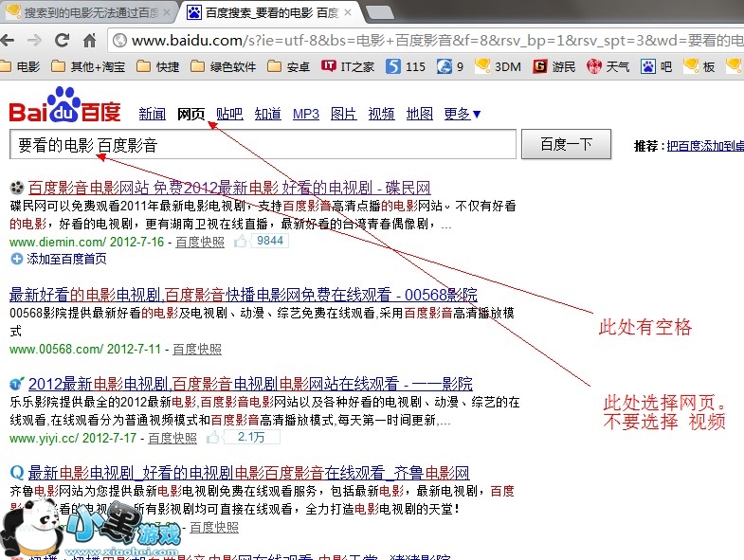The width and height of the screenshot is (744, 560).
Task: Open the 3DM bookmark
Action: pos(498,66)
